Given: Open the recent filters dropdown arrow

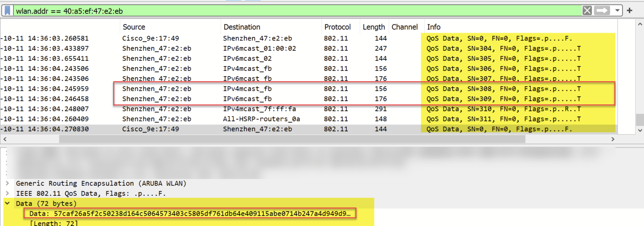Looking at the screenshot, I should pos(617,10).
